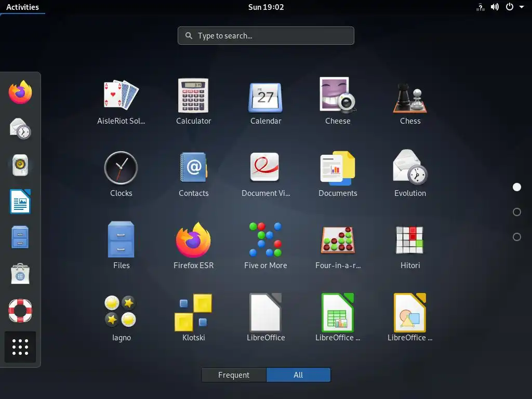Open Help lifebuoy icon in dock
Viewport: 532px width, 399px height.
point(20,311)
